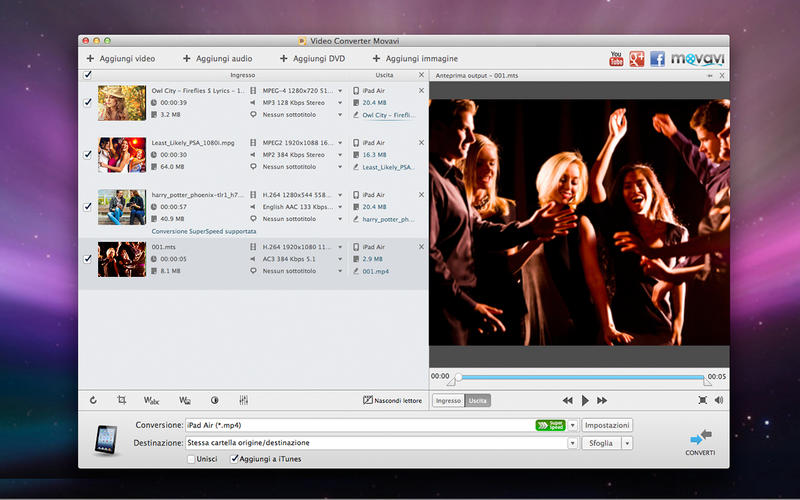Viewport: 800px width, 500px height.
Task: Uncheck the 001.mts file
Action: (x=88, y=259)
